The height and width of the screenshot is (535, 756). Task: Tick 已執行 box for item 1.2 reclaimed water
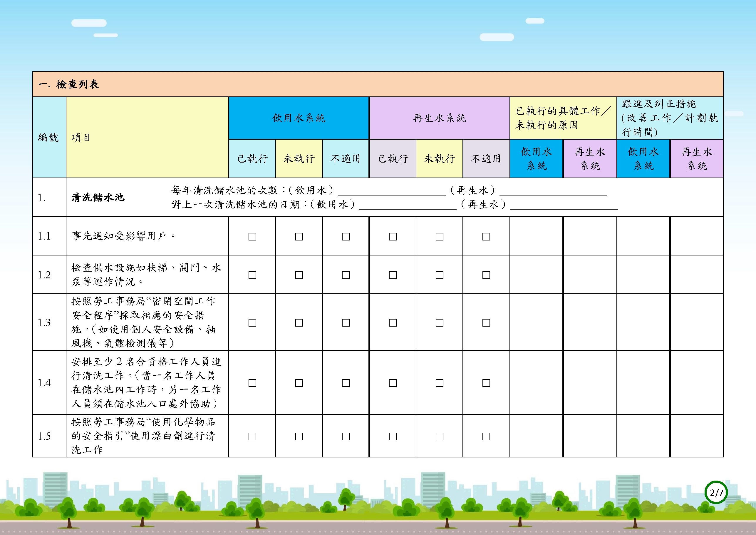(x=393, y=275)
